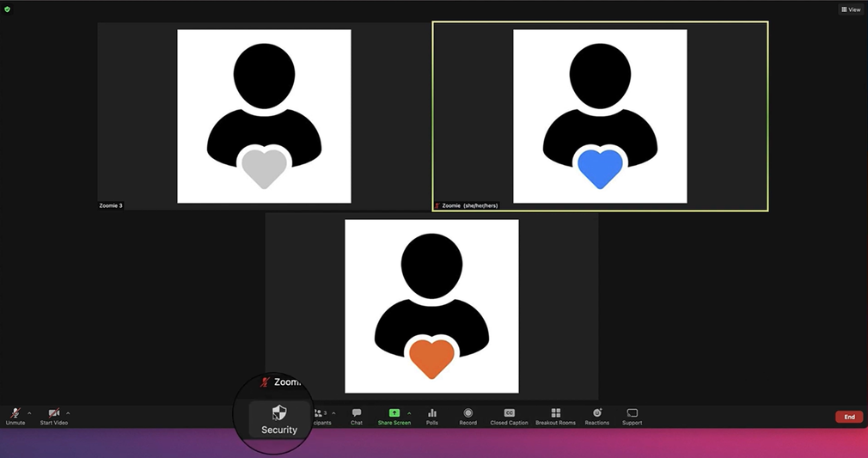Show the Reactions picker
The width and height of the screenshot is (868, 458).
click(597, 416)
